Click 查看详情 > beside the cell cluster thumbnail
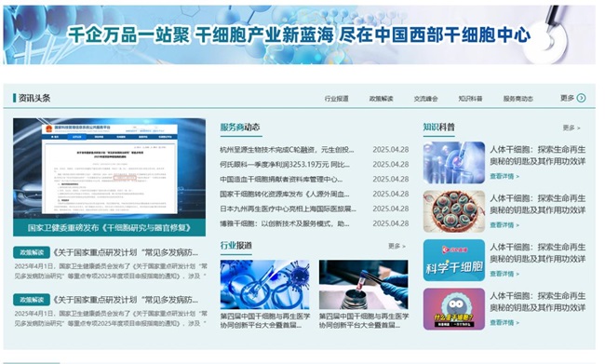This screenshot has height=364, width=605. click(x=504, y=225)
